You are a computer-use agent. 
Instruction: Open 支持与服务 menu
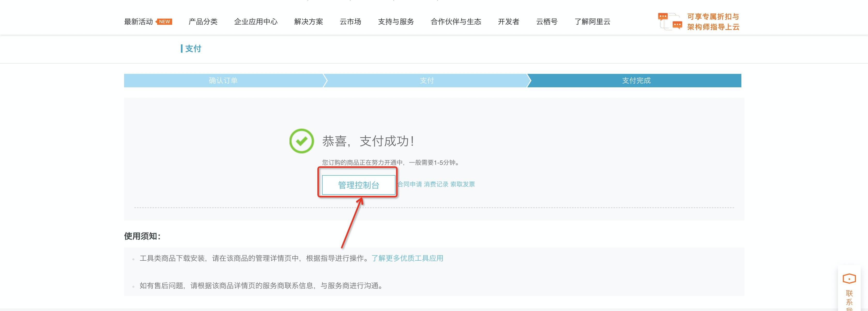click(x=396, y=22)
